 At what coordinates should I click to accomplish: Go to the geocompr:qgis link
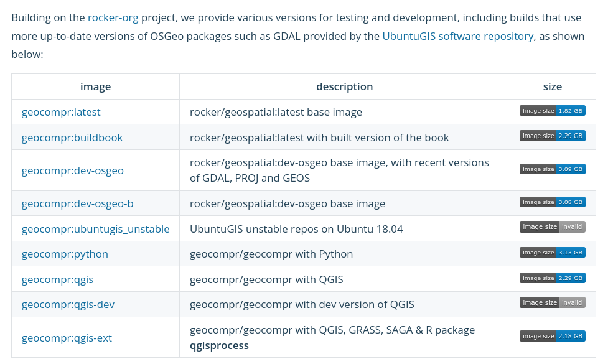(x=57, y=279)
